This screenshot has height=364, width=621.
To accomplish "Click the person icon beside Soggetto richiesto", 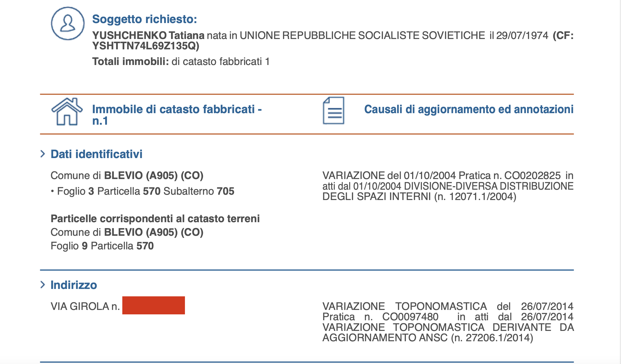I will tap(68, 24).
